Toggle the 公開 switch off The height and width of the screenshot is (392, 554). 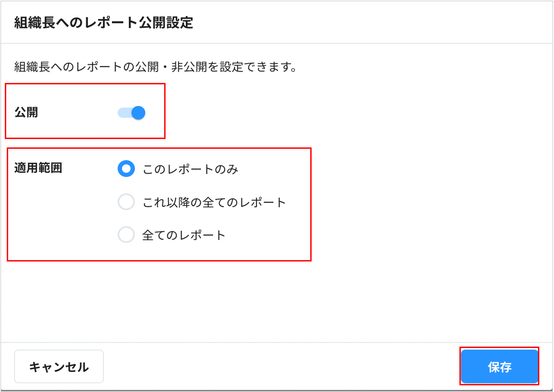[x=131, y=113]
